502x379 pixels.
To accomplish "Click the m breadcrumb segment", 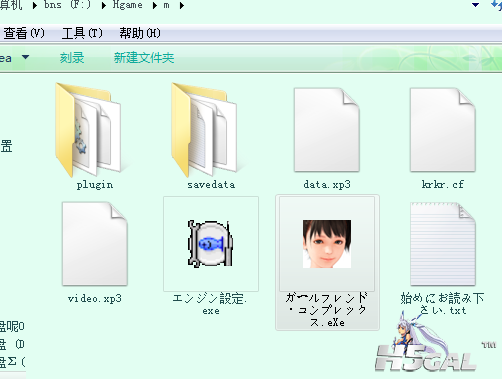I will (x=166, y=5).
